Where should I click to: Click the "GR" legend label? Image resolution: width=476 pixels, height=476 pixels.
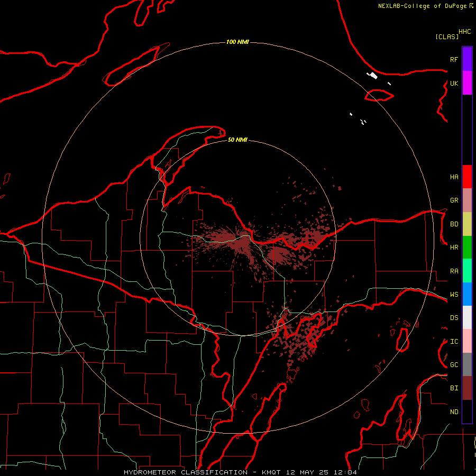tap(454, 200)
